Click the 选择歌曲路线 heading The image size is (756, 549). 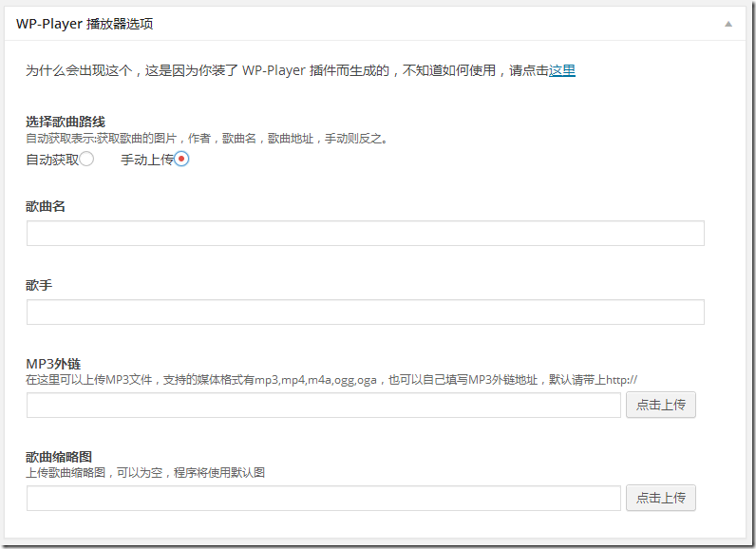pos(66,122)
